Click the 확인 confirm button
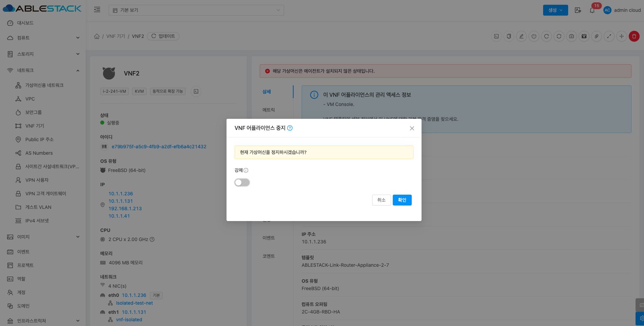The image size is (644, 326). (402, 200)
